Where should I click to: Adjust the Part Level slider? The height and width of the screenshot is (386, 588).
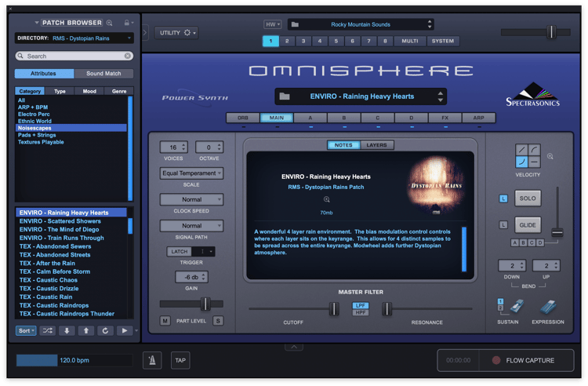205,304
